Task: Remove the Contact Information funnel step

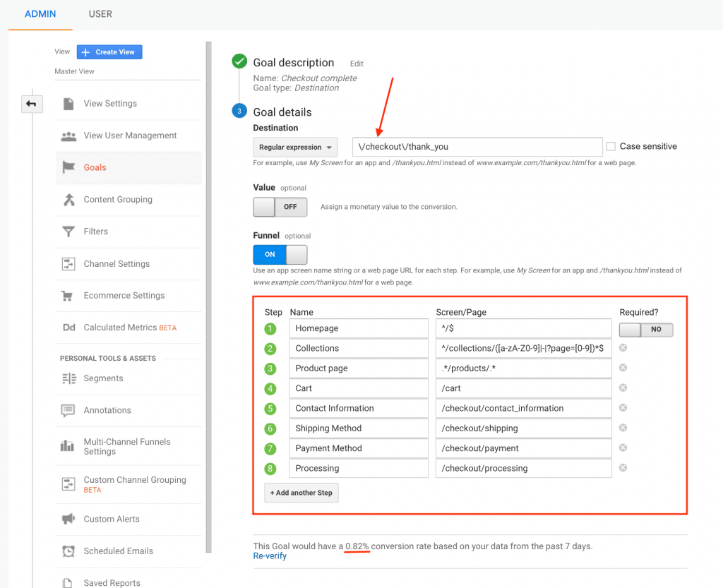Action: [623, 408]
